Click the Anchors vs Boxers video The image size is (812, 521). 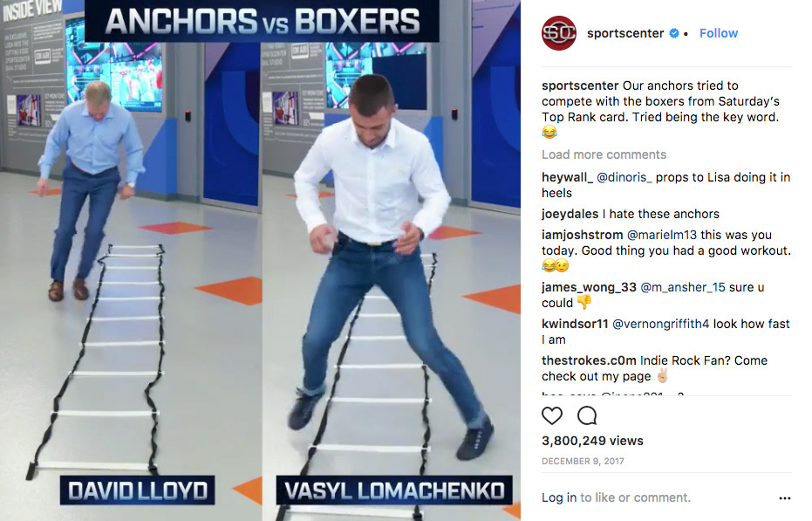click(260, 260)
